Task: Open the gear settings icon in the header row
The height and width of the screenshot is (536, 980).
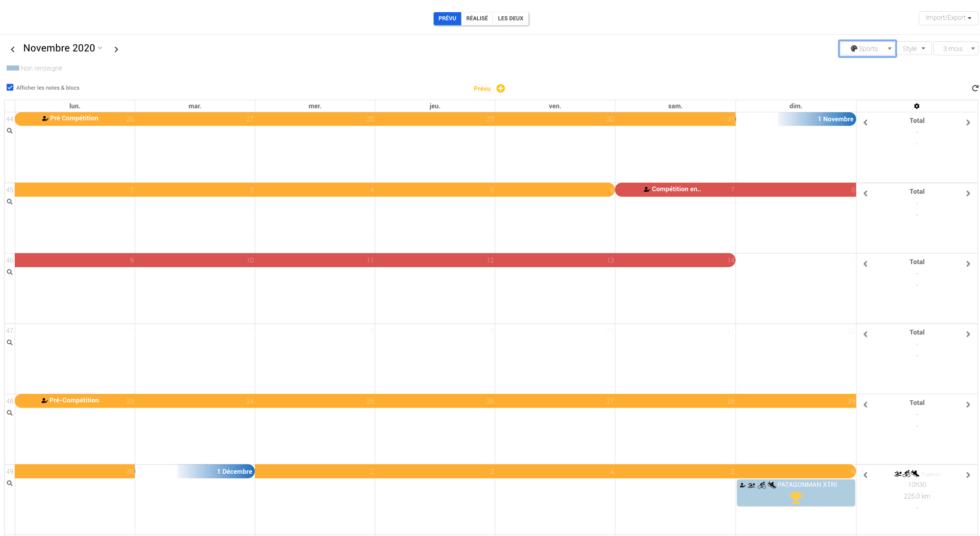Action: coord(916,106)
